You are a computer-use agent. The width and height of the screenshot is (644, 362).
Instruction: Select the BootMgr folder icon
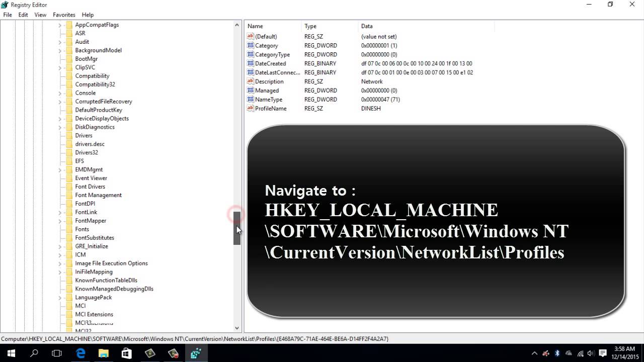click(x=69, y=59)
